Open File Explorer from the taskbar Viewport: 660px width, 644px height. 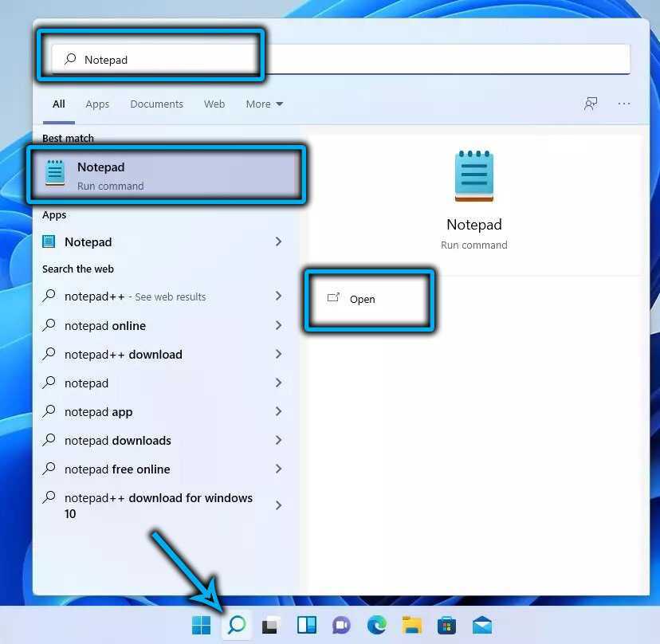[411, 626]
